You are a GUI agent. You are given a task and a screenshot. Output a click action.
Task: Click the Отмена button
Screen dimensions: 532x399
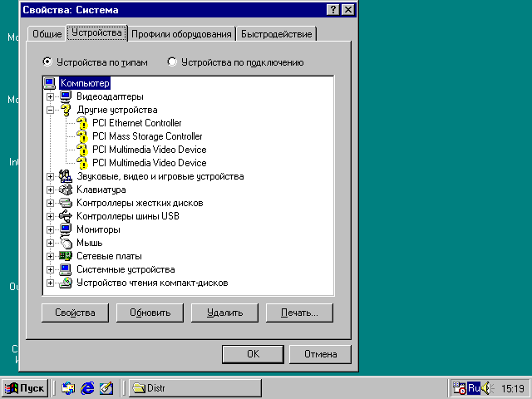pos(320,354)
